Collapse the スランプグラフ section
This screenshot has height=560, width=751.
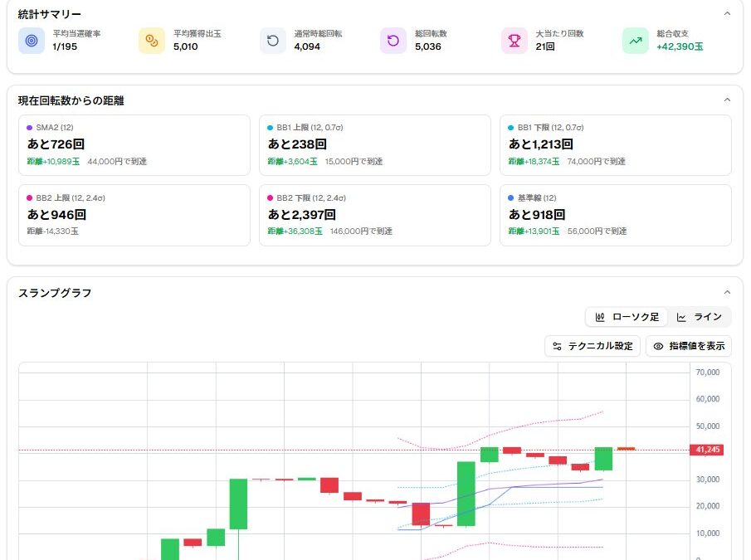coord(727,292)
